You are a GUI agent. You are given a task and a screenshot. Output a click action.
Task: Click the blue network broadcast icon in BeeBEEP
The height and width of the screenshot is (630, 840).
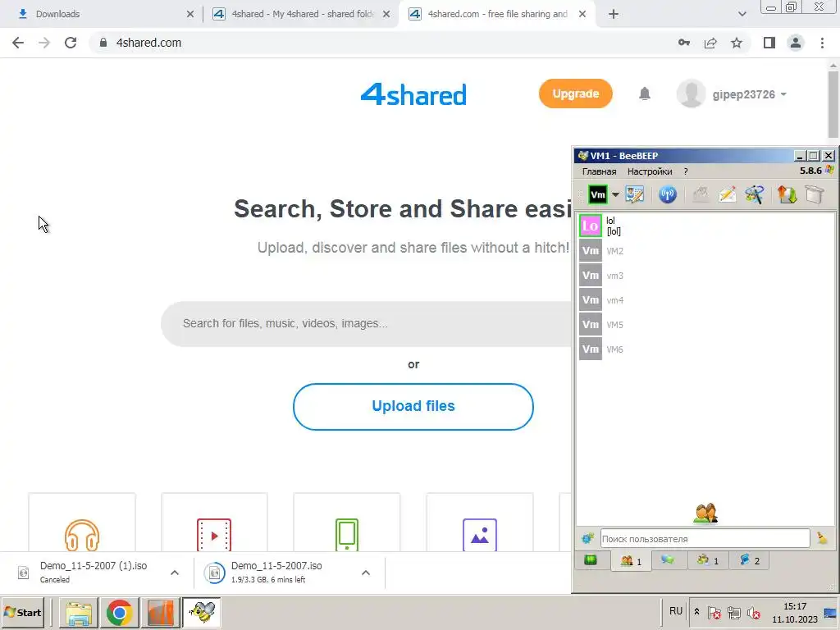click(668, 194)
